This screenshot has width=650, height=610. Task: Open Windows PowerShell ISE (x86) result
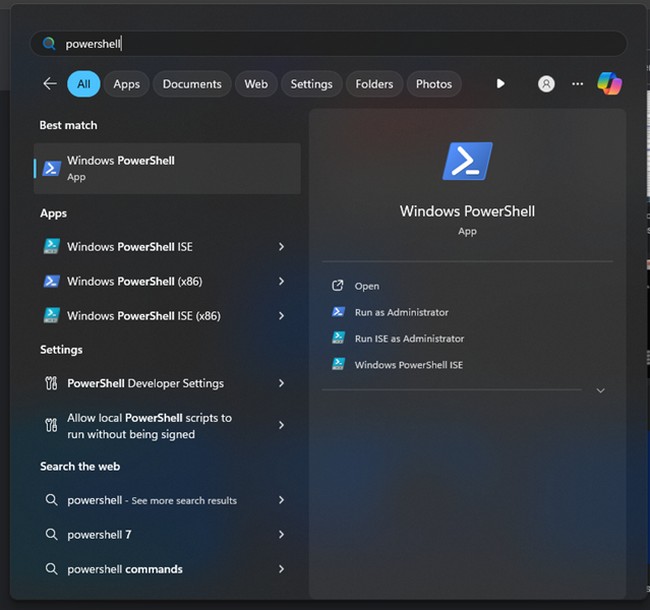tap(167, 316)
